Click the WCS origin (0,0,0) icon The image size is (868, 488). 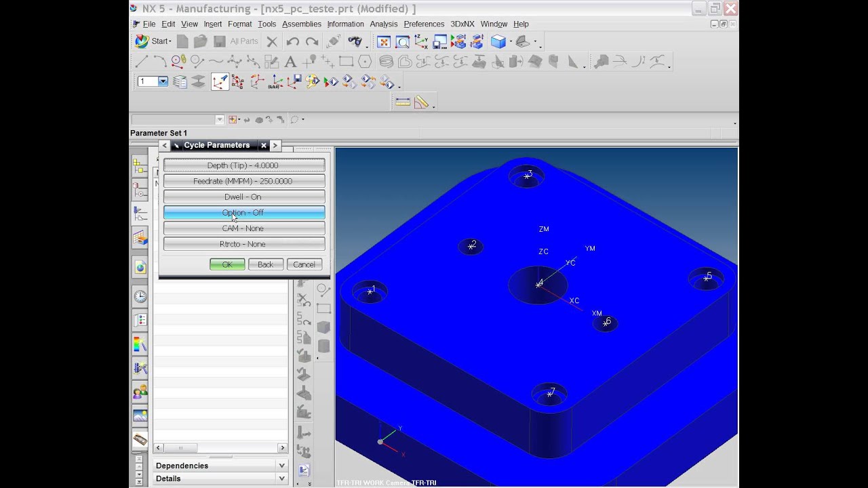[275, 83]
